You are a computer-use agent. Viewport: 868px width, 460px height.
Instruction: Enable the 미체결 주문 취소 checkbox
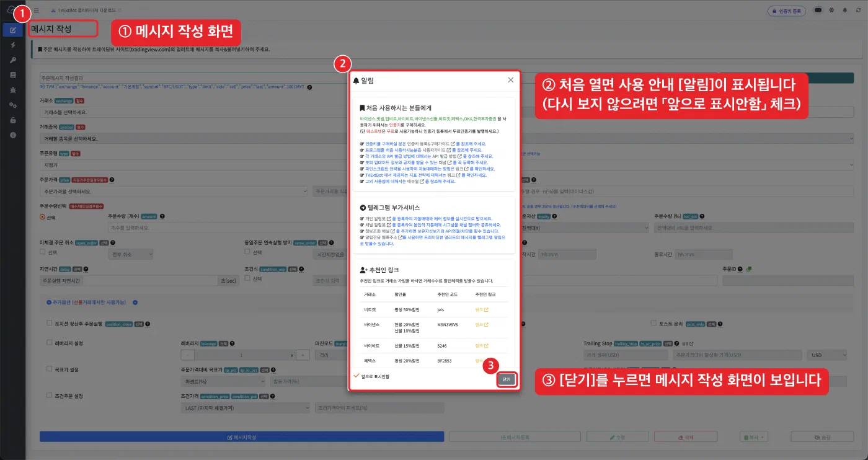(42, 252)
